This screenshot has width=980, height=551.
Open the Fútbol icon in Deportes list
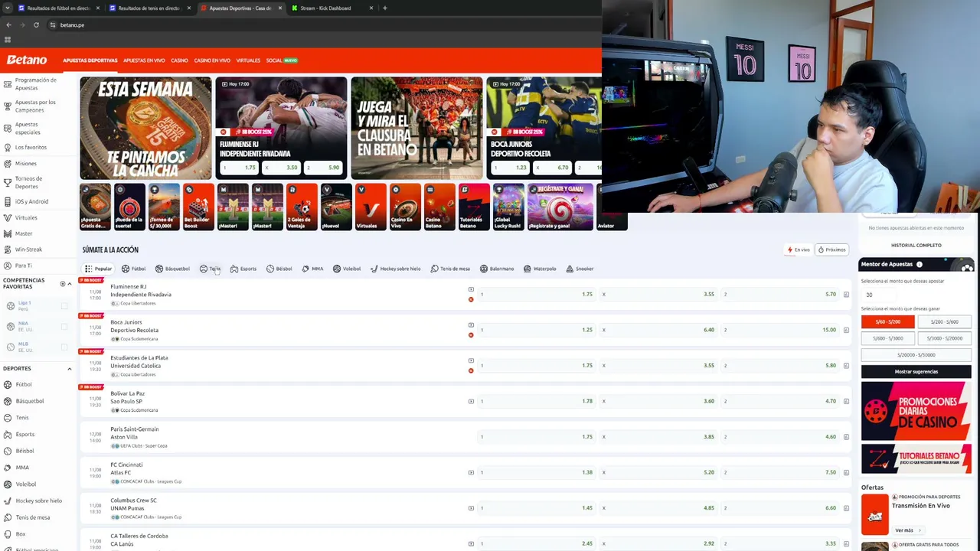8,384
